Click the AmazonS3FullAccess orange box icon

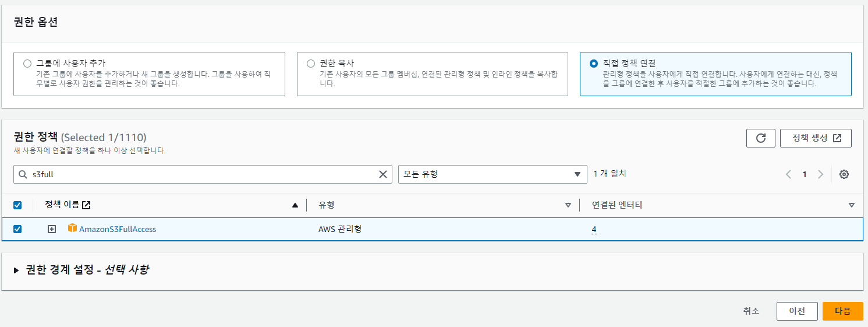(72, 228)
